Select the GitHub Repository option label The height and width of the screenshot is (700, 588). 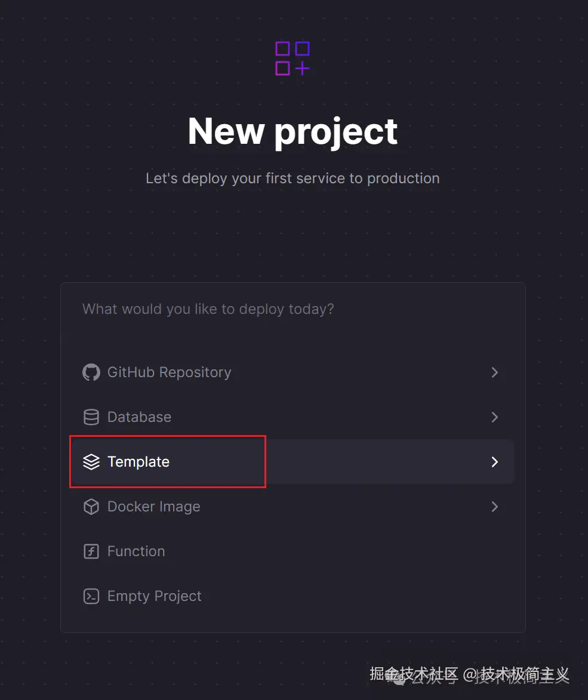[169, 372]
